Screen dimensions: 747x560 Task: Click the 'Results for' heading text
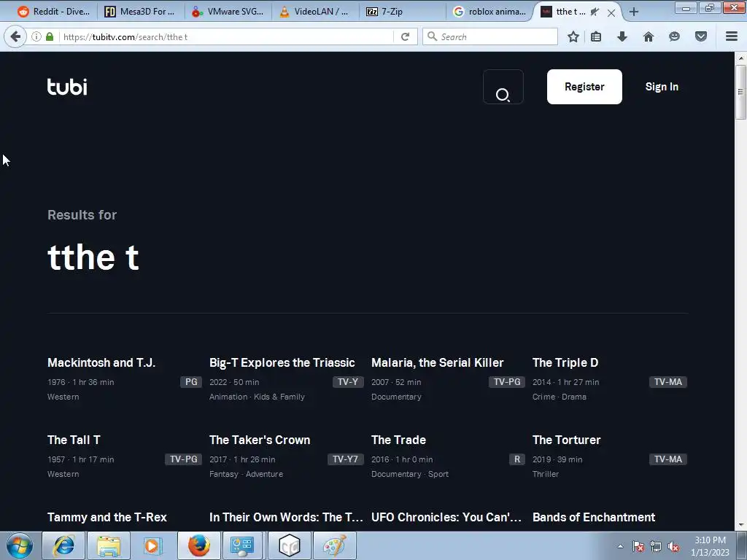coord(82,215)
